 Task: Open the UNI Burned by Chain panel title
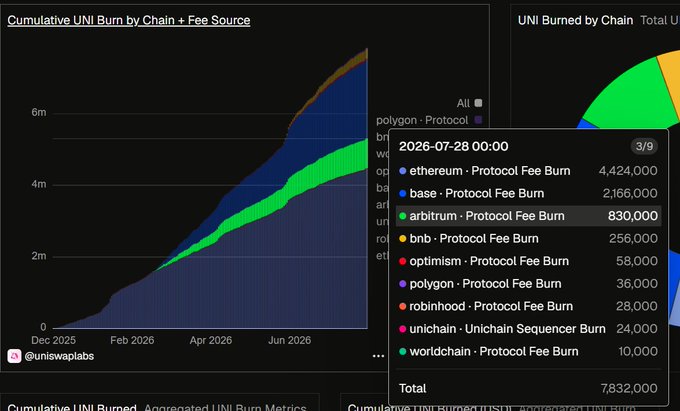click(575, 20)
